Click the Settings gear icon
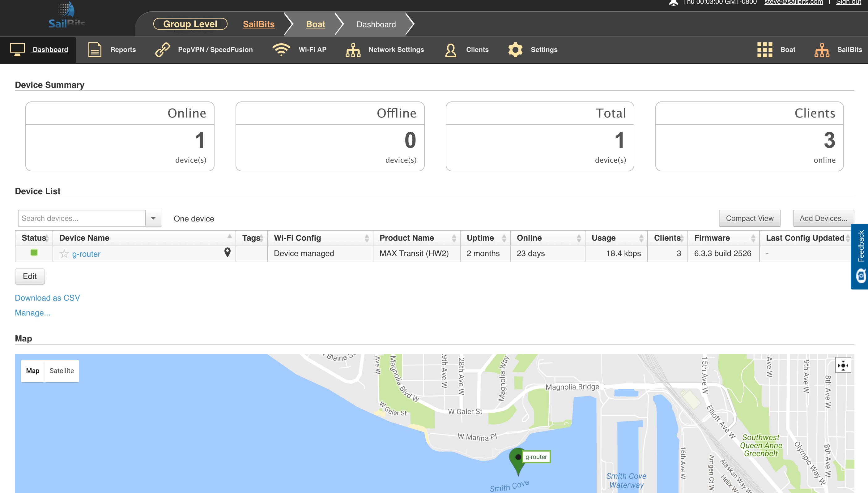 point(515,50)
